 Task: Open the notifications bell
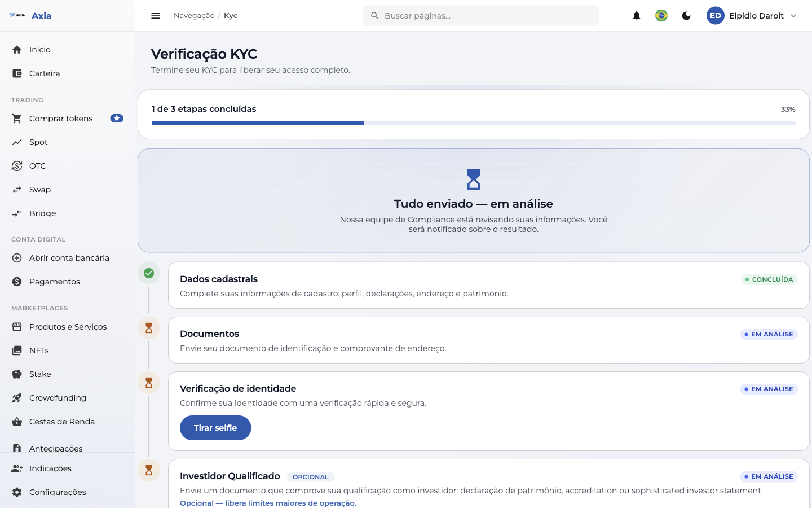pyautogui.click(x=637, y=16)
